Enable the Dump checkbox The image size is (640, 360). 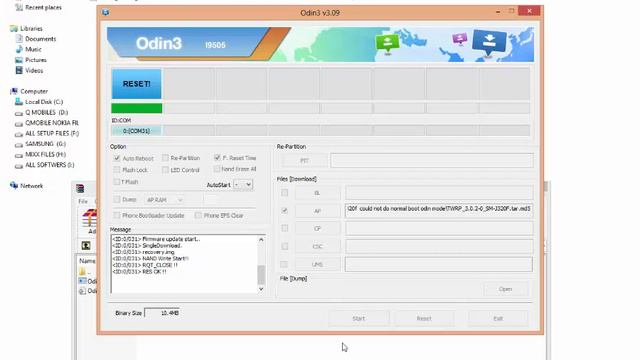coord(117,200)
